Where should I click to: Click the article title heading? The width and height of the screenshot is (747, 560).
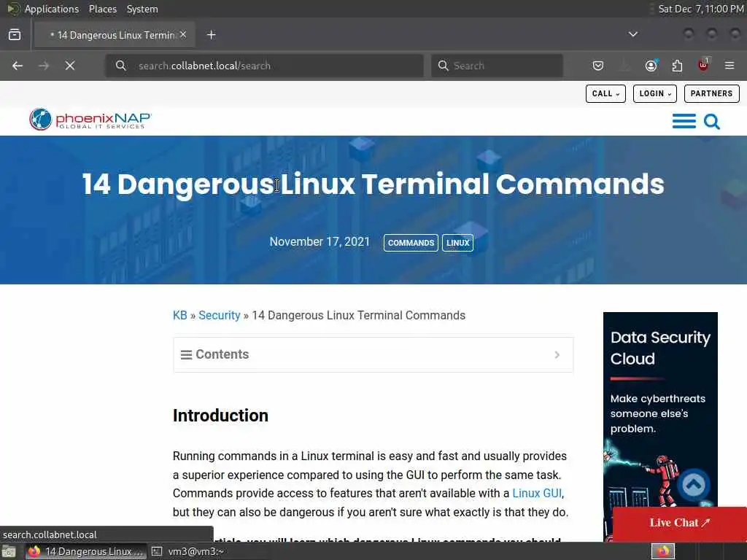(373, 184)
